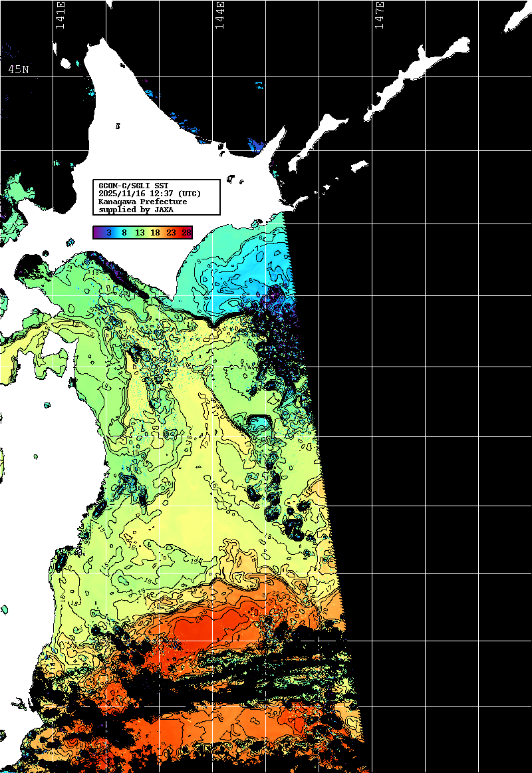Click the 141E longitude label
This screenshot has height=773, width=532.
(60, 16)
